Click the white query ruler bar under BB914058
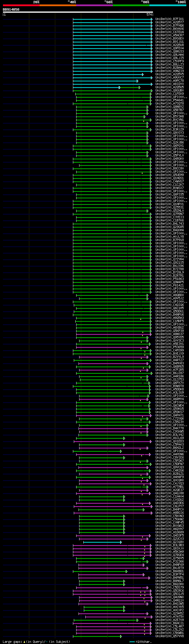 pyautogui.click(x=78, y=12)
